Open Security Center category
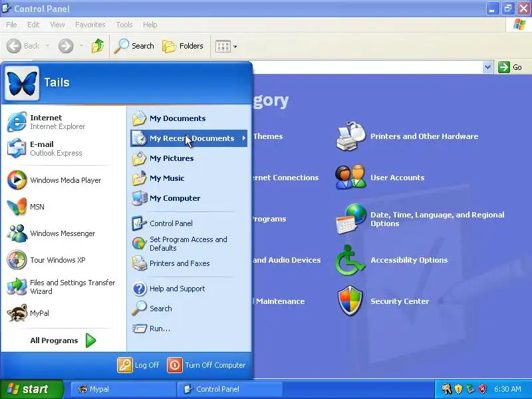 click(x=384, y=301)
